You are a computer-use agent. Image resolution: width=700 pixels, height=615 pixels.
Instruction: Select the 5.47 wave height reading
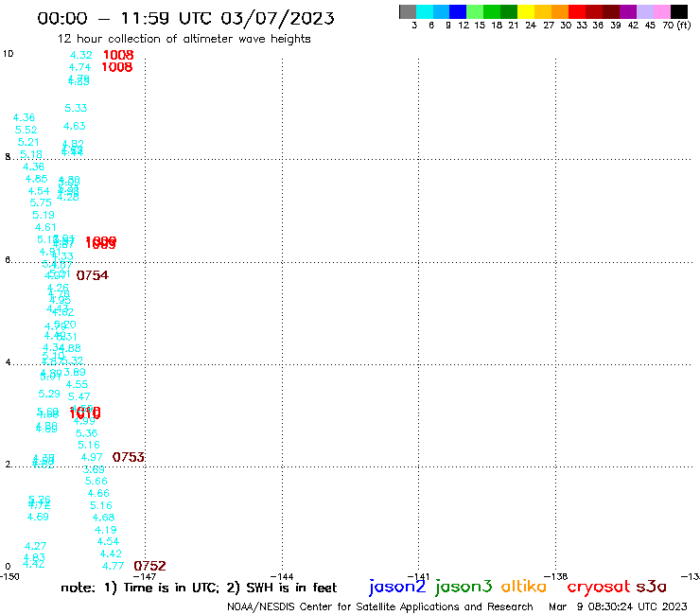[x=79, y=396]
